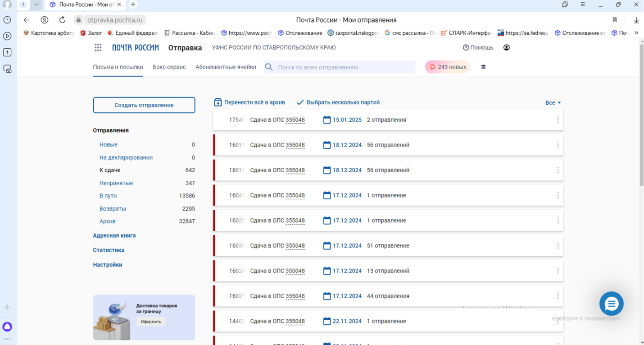This screenshot has width=644, height=345.
Task: Click the calendar icon for 15.01.2025 batch
Action: click(327, 120)
